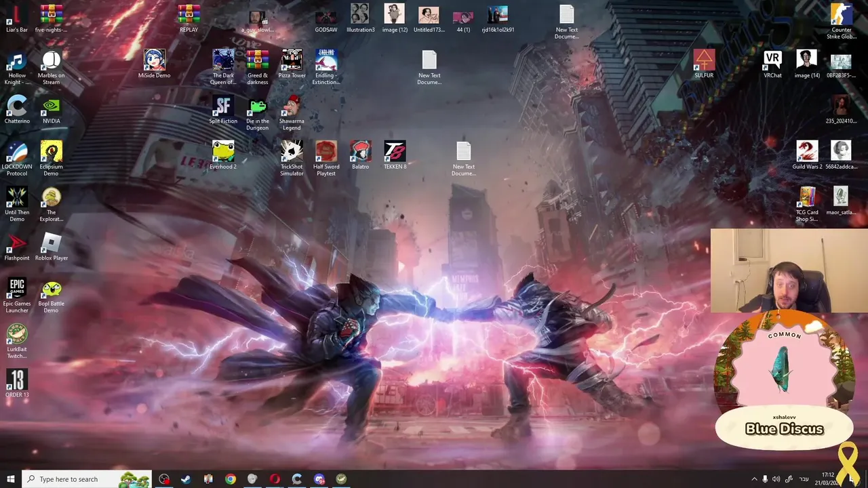Screen dimensions: 868x488
Task: Open Opera browser from the taskbar
Action: [x=275, y=479]
